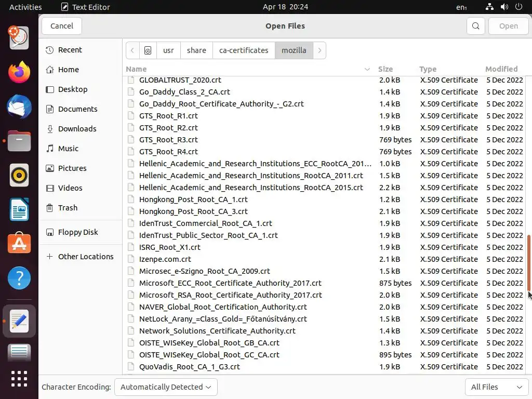The height and width of the screenshot is (399, 532).
Task: Open Help from the dock
Action: pyautogui.click(x=19, y=278)
